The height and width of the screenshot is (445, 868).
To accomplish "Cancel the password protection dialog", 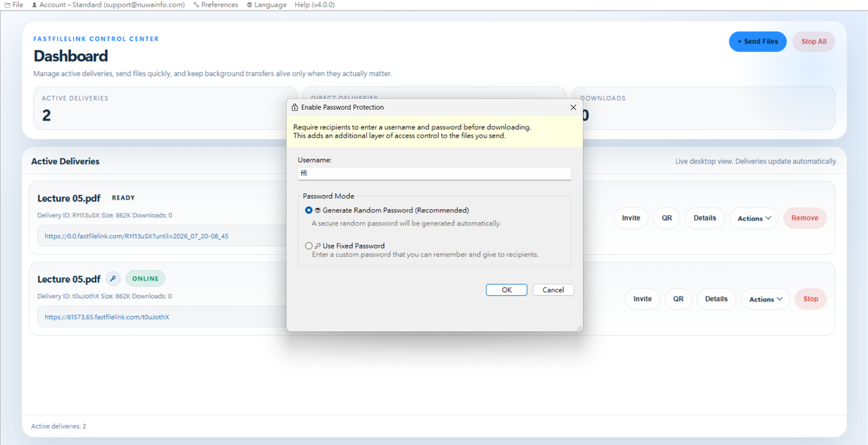I will click(x=553, y=290).
